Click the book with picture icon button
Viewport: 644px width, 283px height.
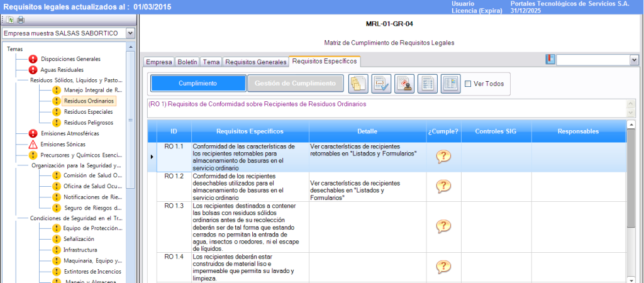click(x=450, y=84)
